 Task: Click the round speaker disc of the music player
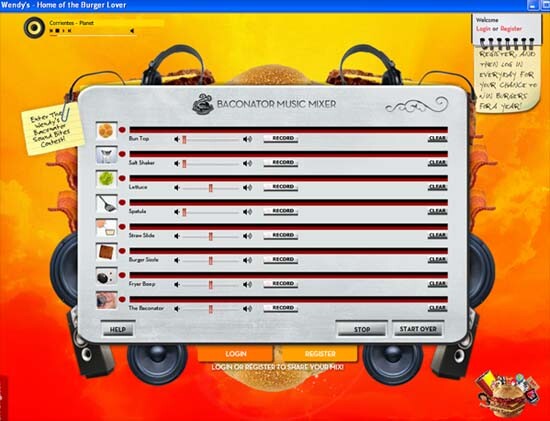[x=34, y=28]
